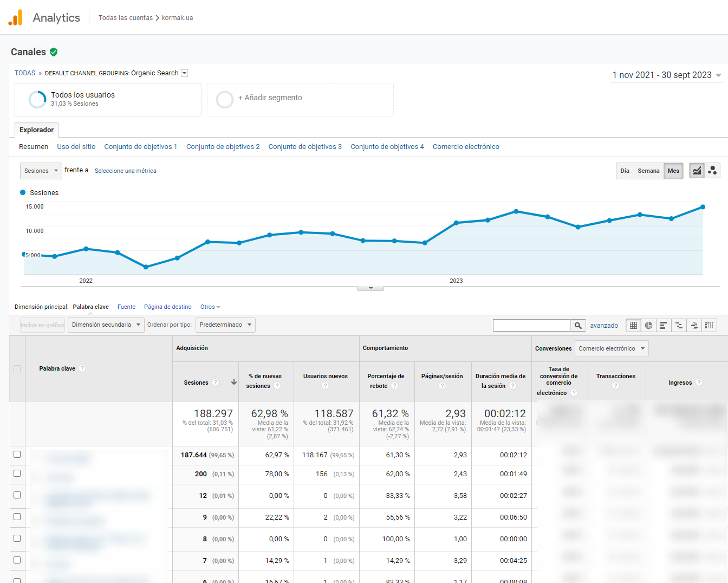Click the avanzado filter link
The width and height of the screenshot is (728, 583).
tap(604, 326)
